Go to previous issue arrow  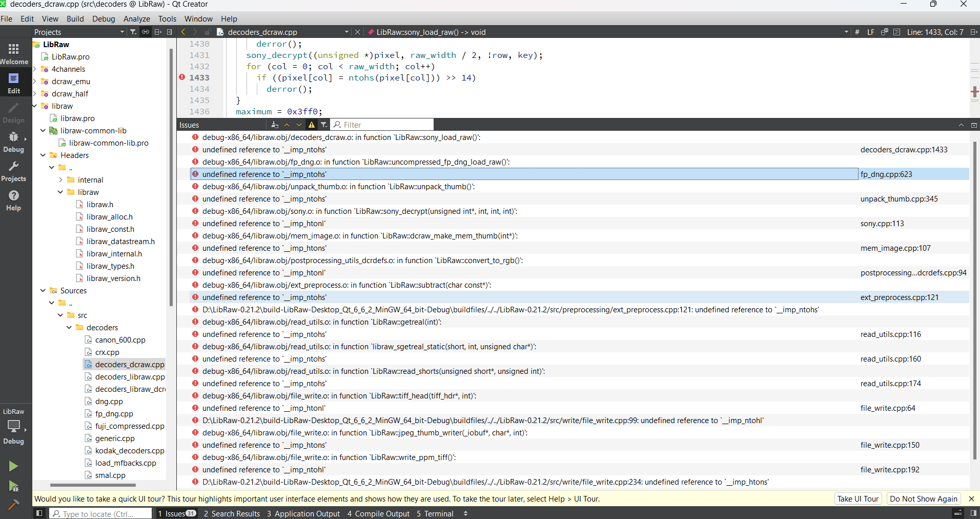point(287,125)
